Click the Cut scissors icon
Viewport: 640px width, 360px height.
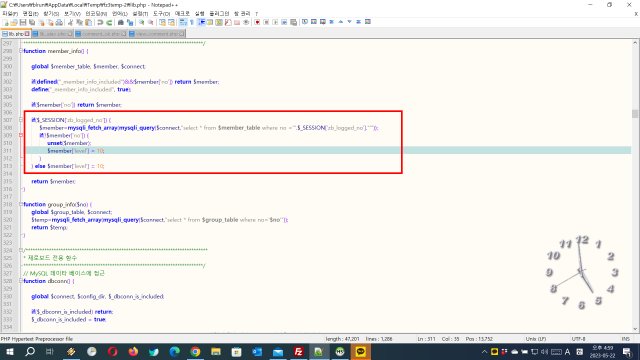tap(70, 22)
